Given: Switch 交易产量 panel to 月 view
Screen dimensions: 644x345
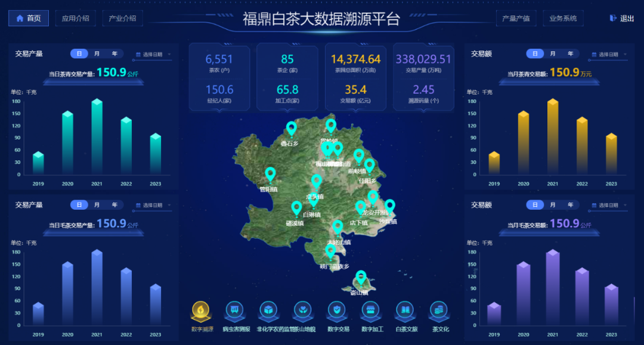Looking at the screenshot, I should pos(97,54).
